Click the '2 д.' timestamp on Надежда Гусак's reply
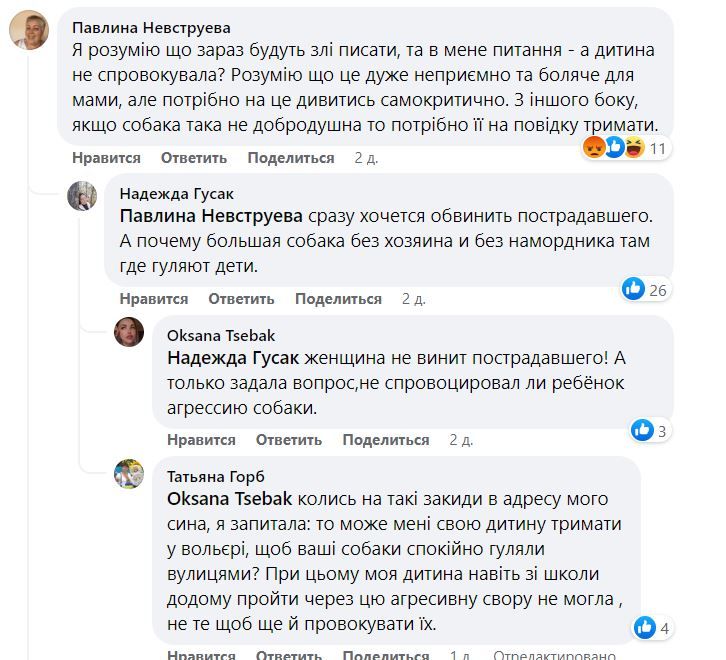726x660 pixels. pyautogui.click(x=414, y=299)
